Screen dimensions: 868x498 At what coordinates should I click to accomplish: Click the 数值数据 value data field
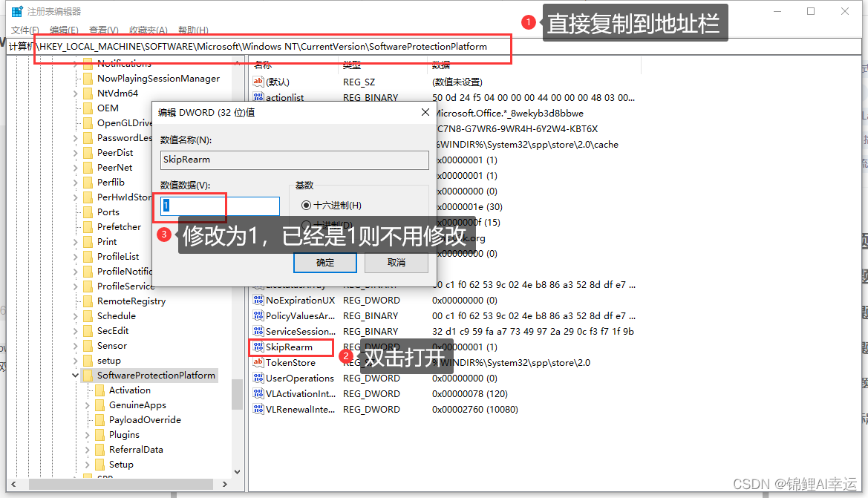(x=220, y=206)
